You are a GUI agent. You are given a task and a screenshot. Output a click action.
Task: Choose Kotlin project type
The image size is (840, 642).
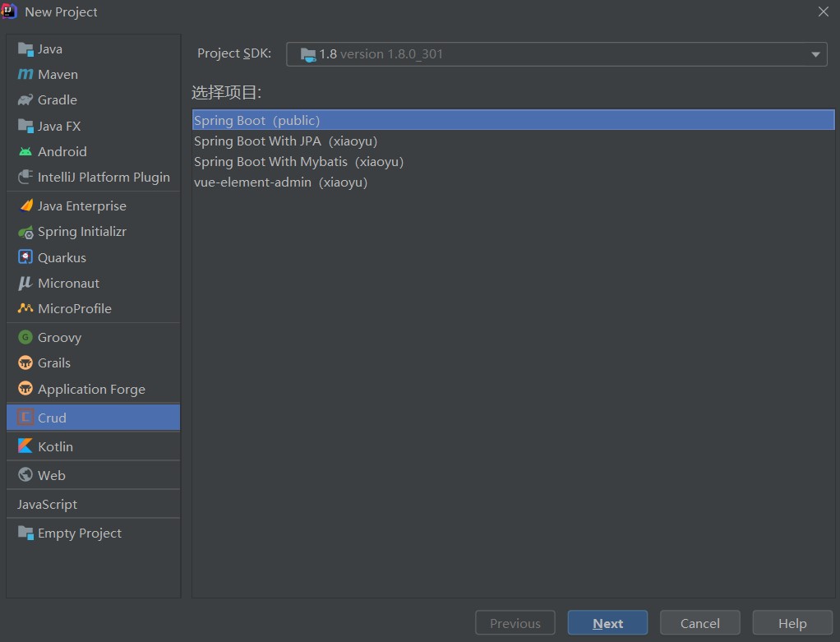[93, 446]
